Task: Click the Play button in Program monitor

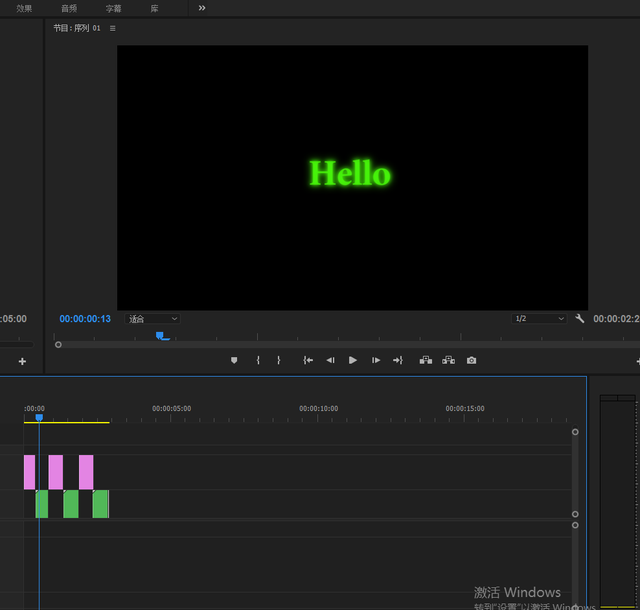Action: click(353, 360)
